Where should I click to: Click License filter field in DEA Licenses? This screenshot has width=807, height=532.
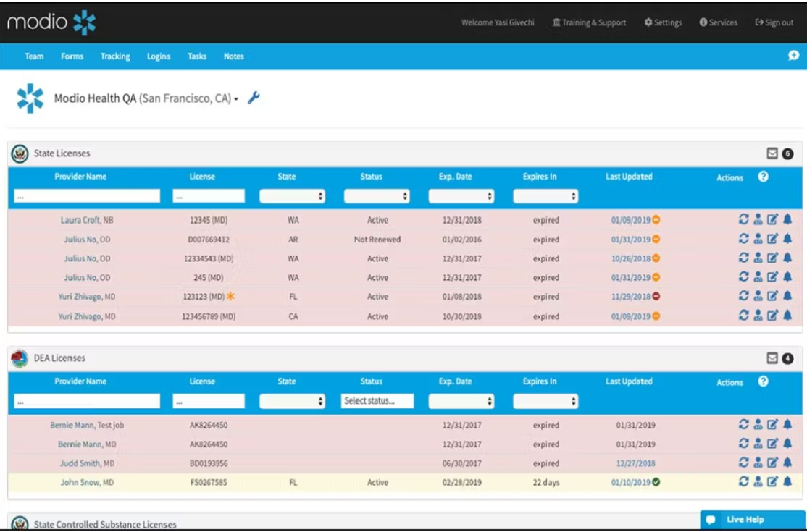(209, 401)
